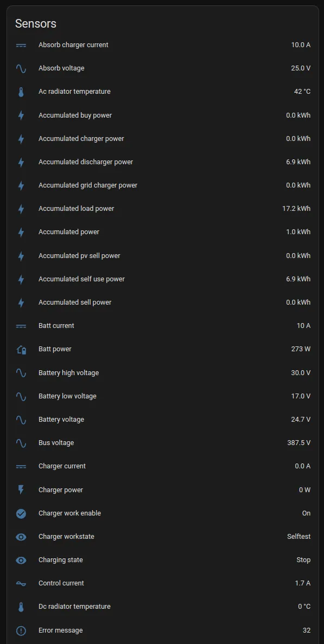Click the Battery high voltage label
324x644 pixels.
click(69, 373)
